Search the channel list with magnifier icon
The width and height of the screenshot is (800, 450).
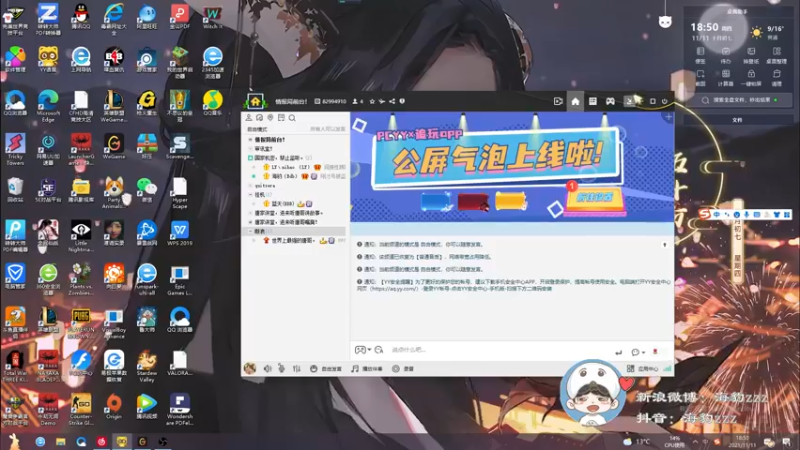pyautogui.click(x=292, y=118)
